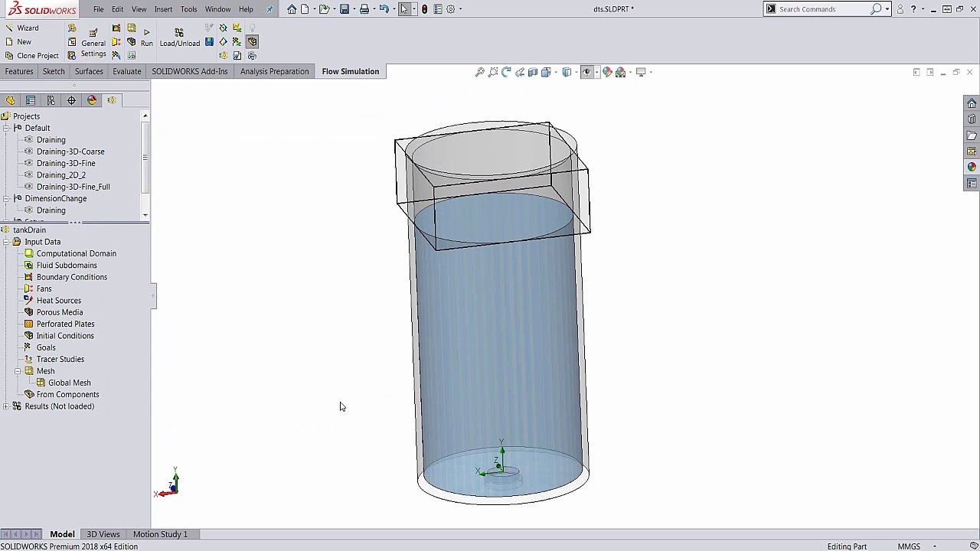Create a New Flow Simulation project

pos(18,42)
